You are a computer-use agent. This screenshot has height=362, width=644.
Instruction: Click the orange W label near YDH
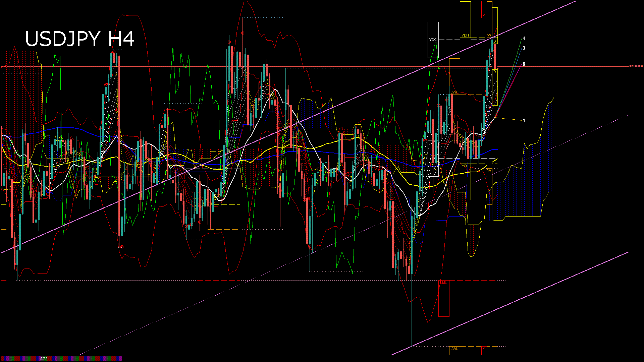(489, 35)
